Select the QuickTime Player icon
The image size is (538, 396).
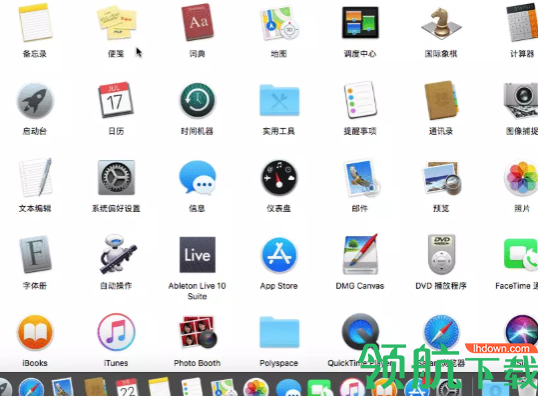pyautogui.click(x=360, y=331)
